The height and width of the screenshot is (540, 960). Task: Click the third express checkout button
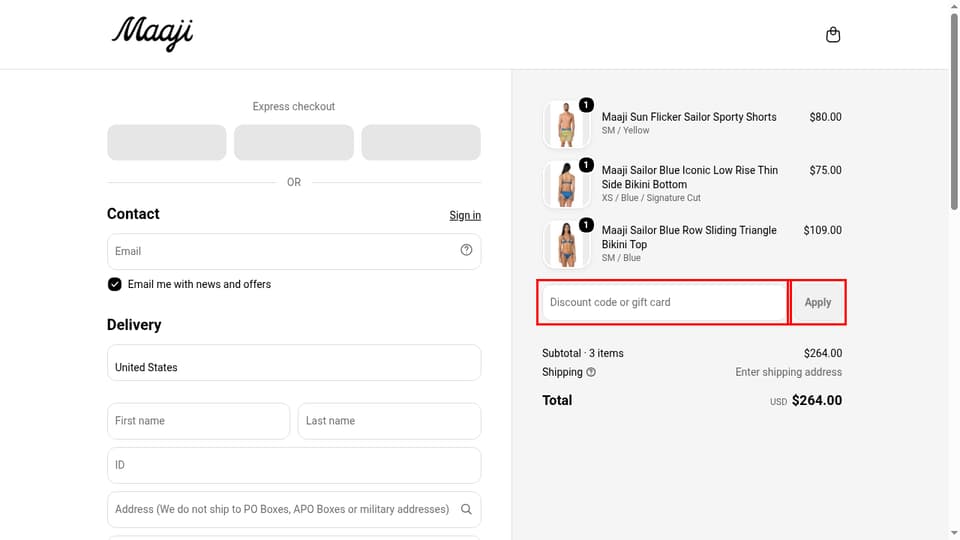[421, 143]
